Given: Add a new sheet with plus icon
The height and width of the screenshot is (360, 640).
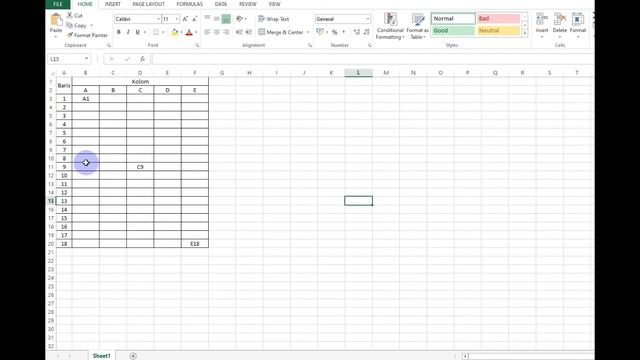Looking at the screenshot, I should click(133, 356).
